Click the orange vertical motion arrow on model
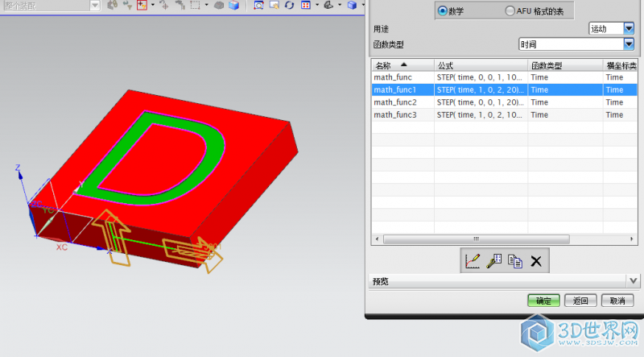The width and height of the screenshot is (644, 357). (x=111, y=236)
